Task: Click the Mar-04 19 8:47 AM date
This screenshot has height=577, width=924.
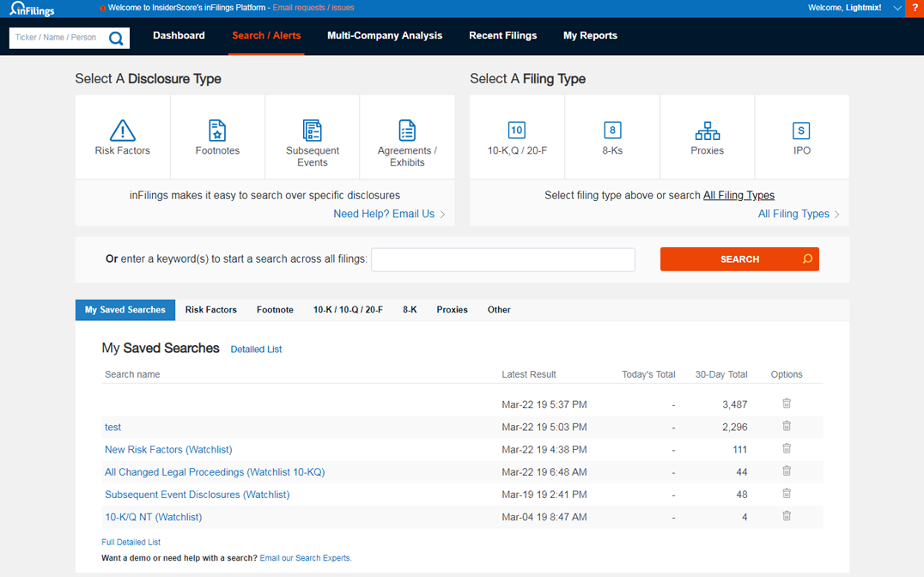Action: (544, 517)
